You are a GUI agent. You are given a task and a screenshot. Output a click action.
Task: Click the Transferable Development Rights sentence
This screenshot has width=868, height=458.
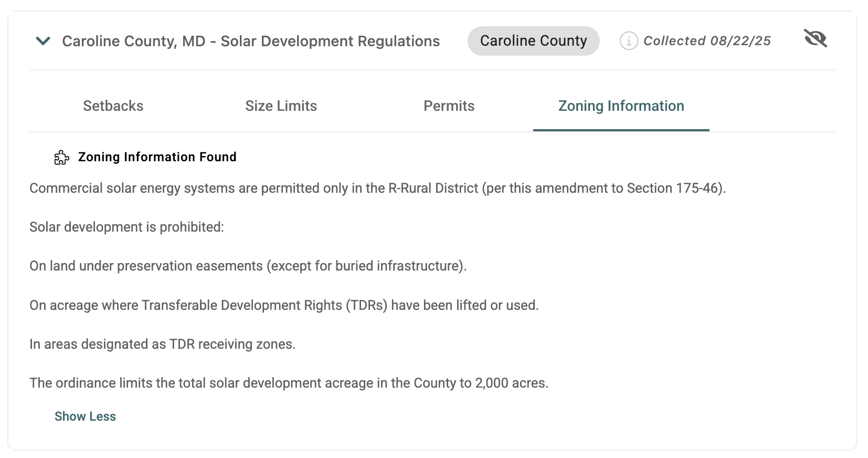[284, 306]
